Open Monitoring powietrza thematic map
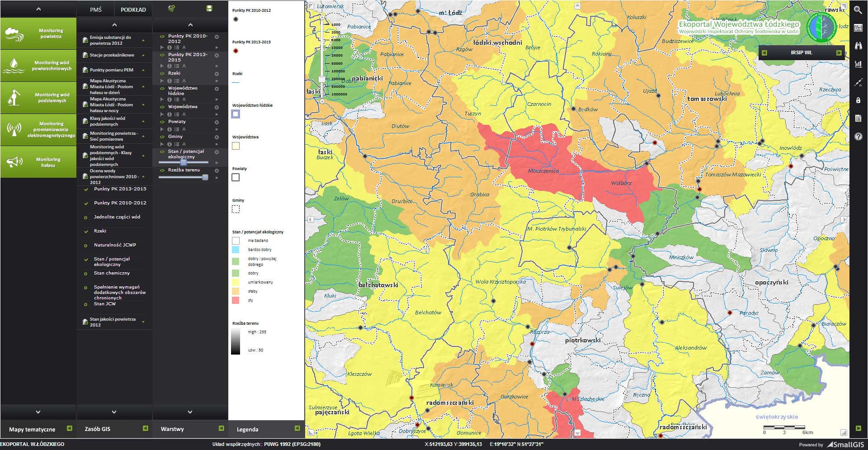This screenshot has width=868, height=450. pyautogui.click(x=38, y=33)
